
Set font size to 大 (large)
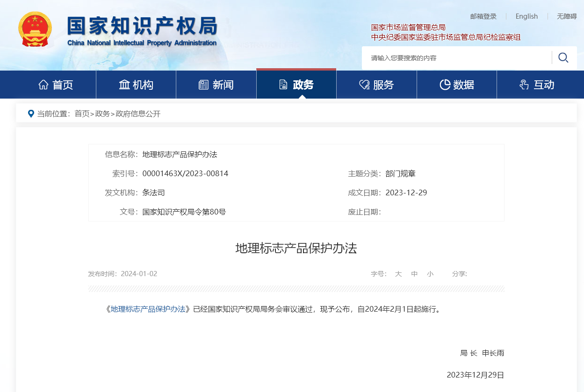click(398, 274)
